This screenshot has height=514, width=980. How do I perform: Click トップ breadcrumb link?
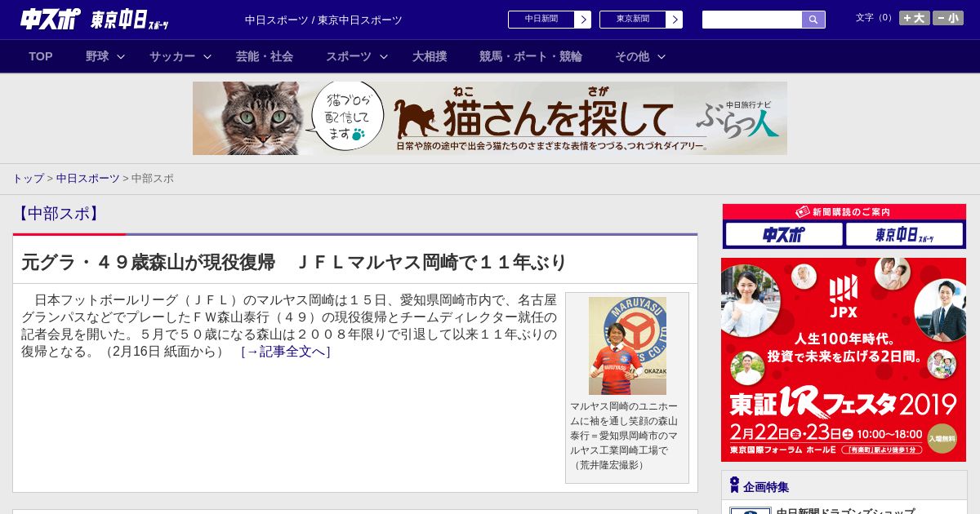[28, 178]
